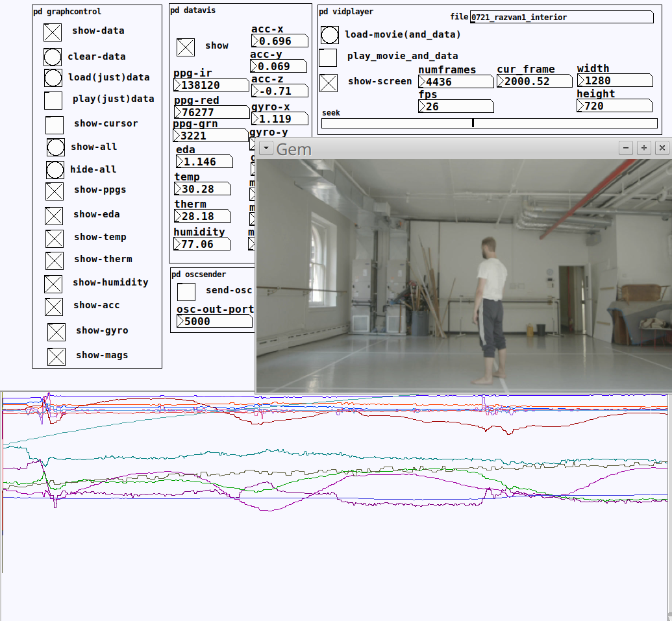
Task: Enable the play(just)data toggle
Action: 53,100
